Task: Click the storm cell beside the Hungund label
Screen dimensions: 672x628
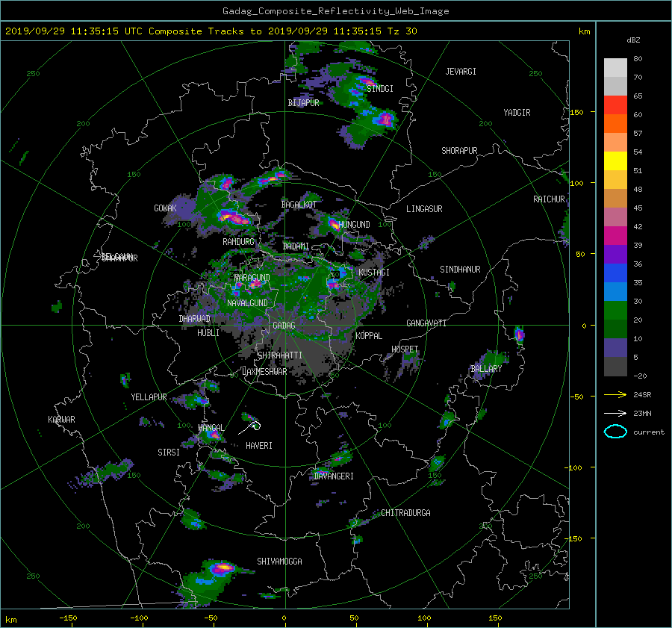Action: click(x=334, y=224)
